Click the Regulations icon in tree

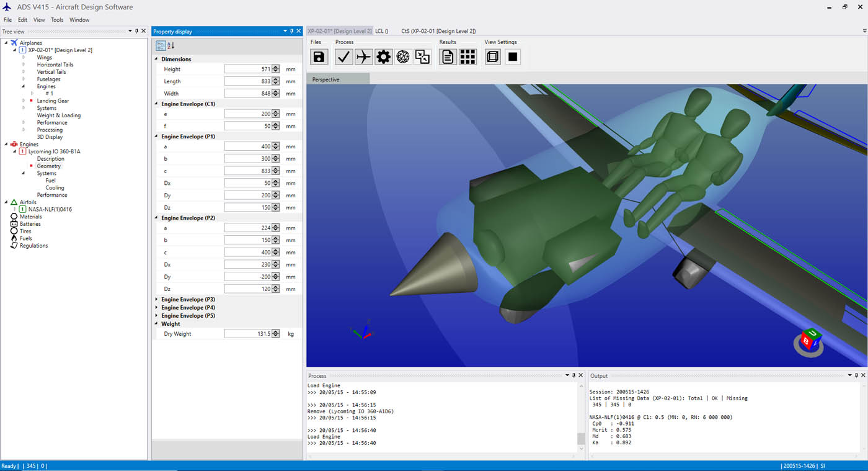click(x=14, y=246)
